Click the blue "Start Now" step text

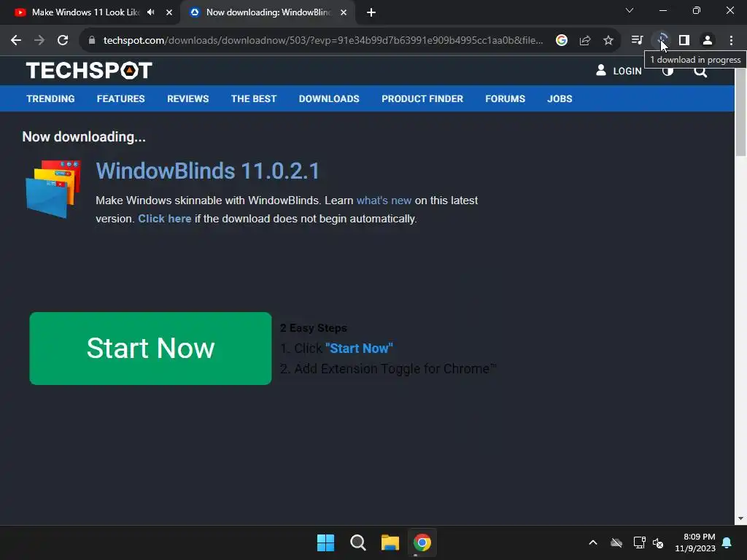359,348
